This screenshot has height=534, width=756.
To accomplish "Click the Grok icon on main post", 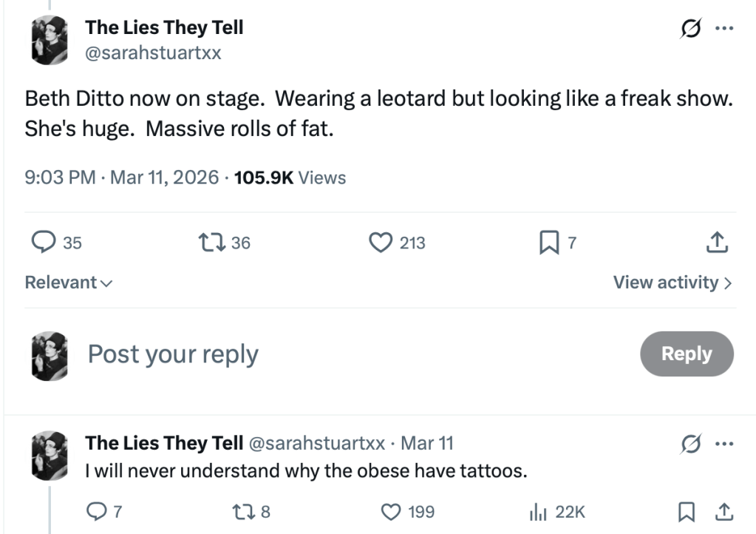I will click(691, 29).
